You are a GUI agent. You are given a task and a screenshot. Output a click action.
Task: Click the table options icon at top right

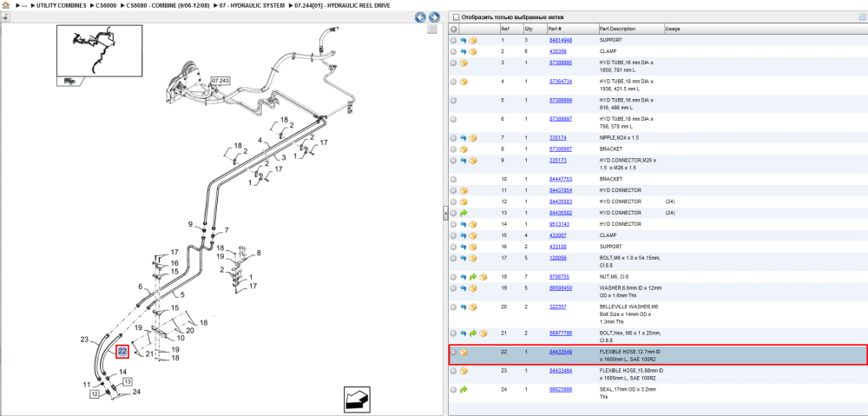tap(861, 17)
